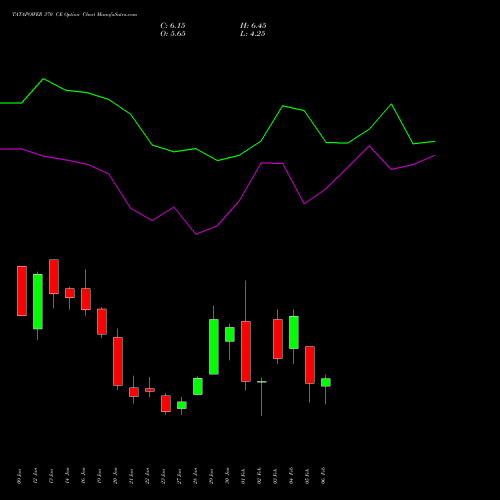The width and height of the screenshot is (500, 500).
Task: Click the TATAPOWER 370 CE Option chart title
Action: click(x=75, y=15)
